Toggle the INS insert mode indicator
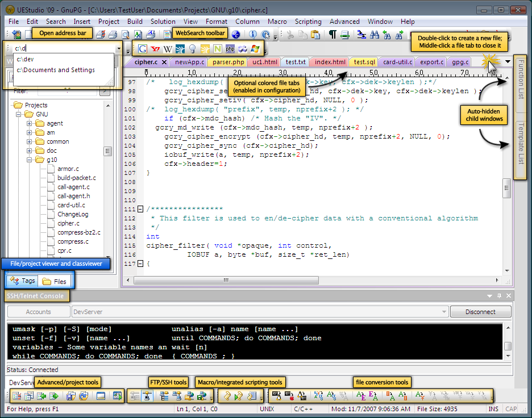 [493, 409]
